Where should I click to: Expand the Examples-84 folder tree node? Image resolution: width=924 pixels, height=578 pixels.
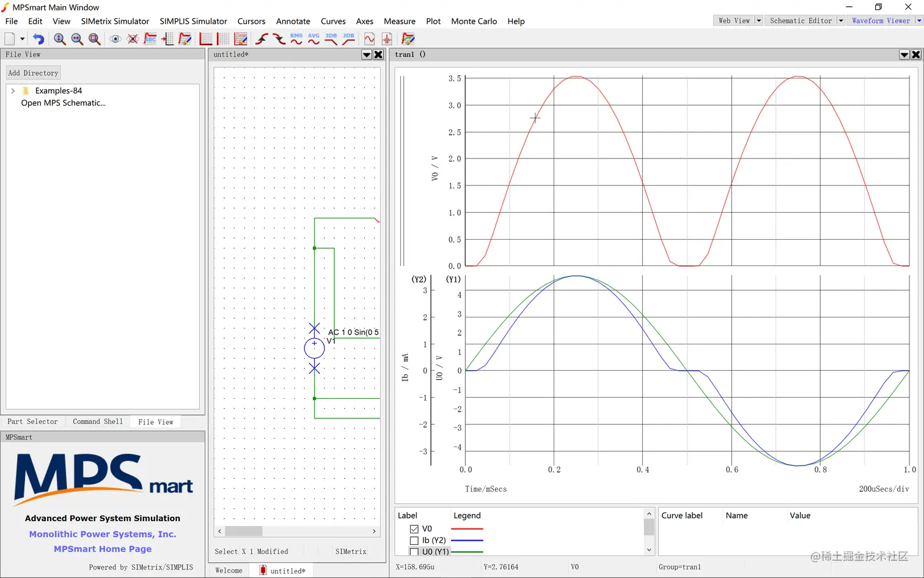(x=13, y=91)
